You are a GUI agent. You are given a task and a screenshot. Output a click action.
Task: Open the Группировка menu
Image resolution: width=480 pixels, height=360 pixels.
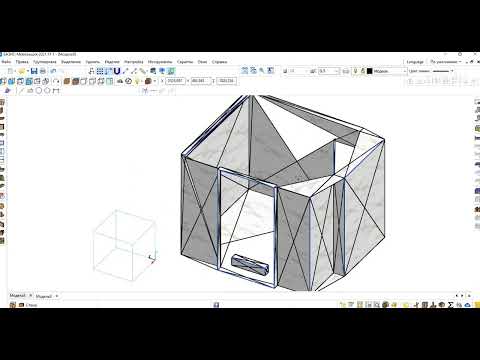point(45,62)
